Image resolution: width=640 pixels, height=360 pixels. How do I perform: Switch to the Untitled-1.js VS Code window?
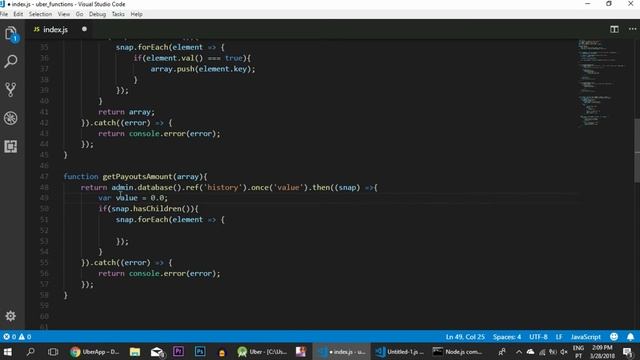click(400, 351)
